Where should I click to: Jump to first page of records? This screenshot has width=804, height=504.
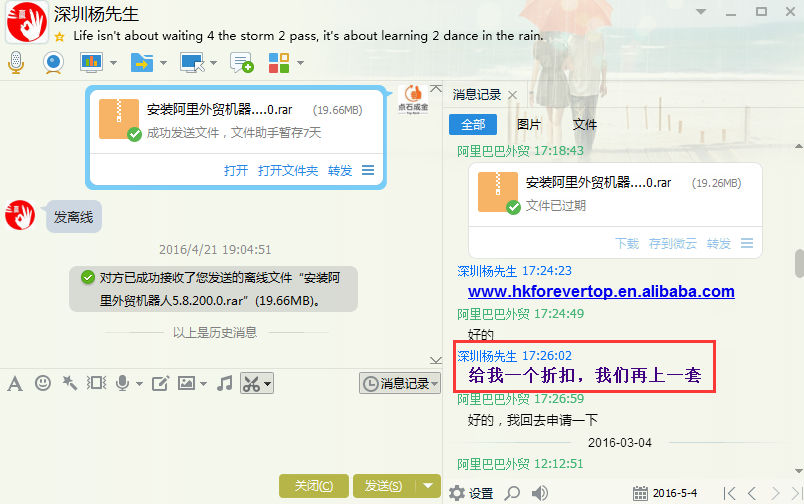[729, 493]
